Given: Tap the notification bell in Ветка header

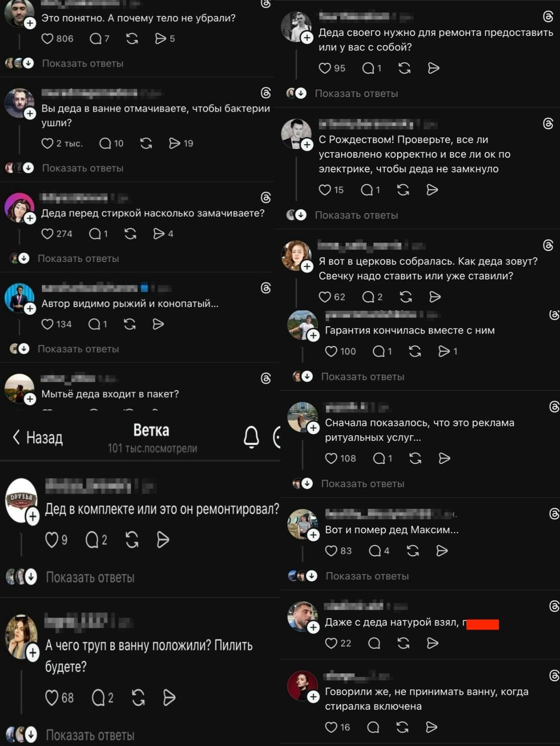Looking at the screenshot, I should click(251, 437).
